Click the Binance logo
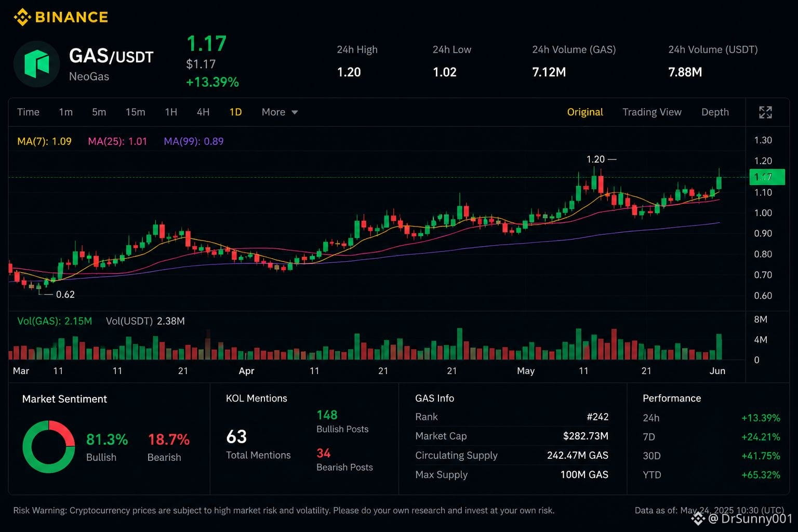 coord(60,17)
